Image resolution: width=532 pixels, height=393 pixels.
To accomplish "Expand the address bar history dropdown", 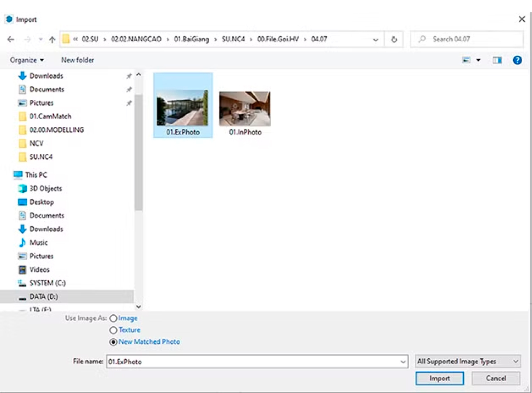I will click(x=375, y=39).
